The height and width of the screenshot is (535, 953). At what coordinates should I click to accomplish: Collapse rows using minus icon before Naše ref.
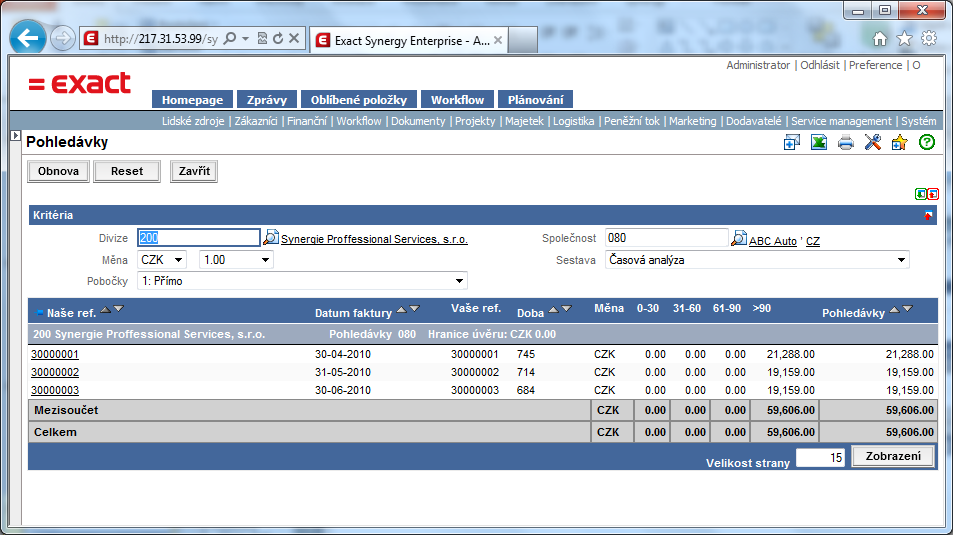point(40,313)
